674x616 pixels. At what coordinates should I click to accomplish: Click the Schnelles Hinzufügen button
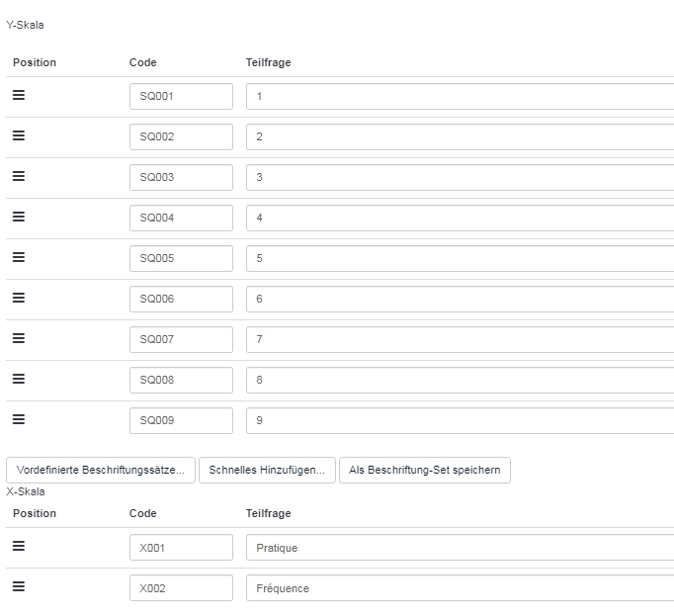click(x=267, y=470)
